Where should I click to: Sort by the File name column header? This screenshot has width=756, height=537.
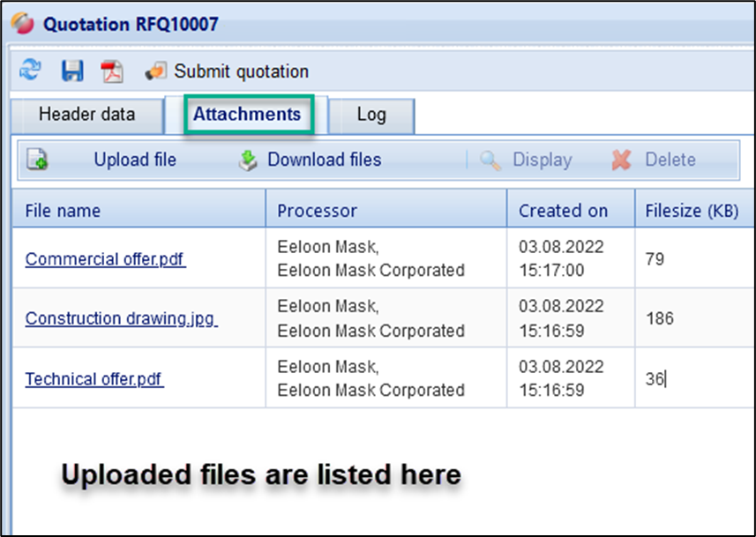pyautogui.click(x=63, y=211)
